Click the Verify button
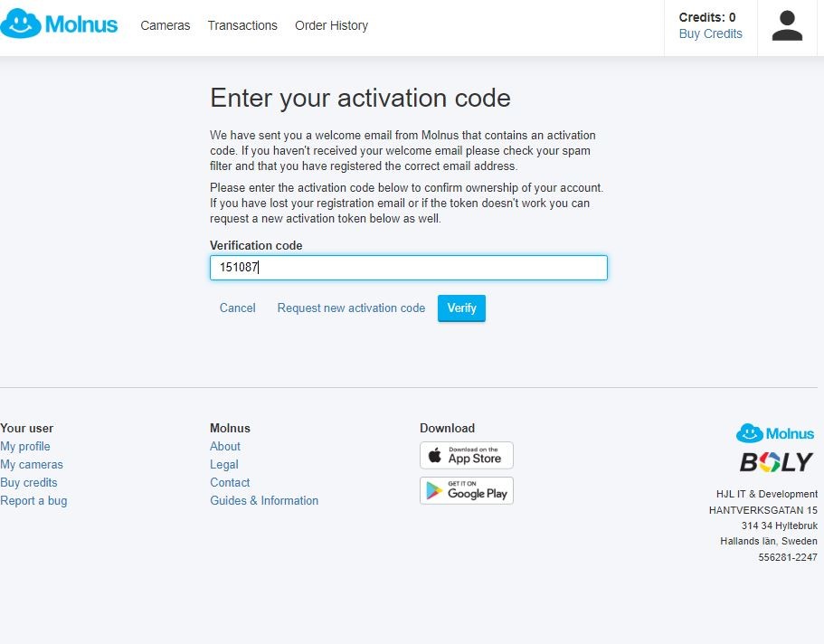The width and height of the screenshot is (824, 644). (461, 308)
